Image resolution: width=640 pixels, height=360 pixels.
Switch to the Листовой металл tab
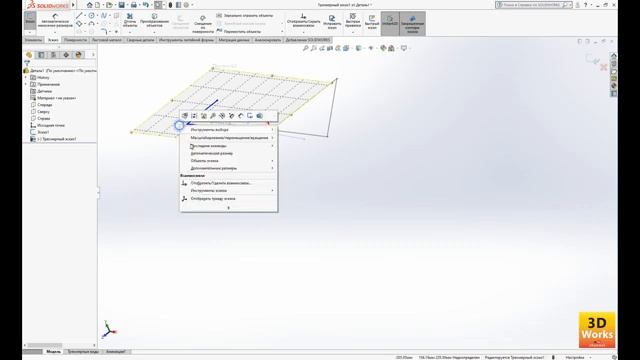coord(107,40)
